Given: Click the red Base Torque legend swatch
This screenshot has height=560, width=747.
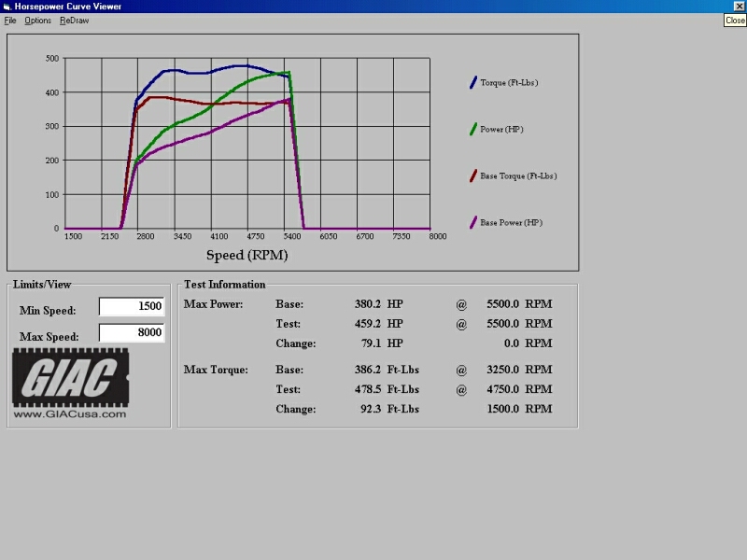Looking at the screenshot, I should point(473,175).
